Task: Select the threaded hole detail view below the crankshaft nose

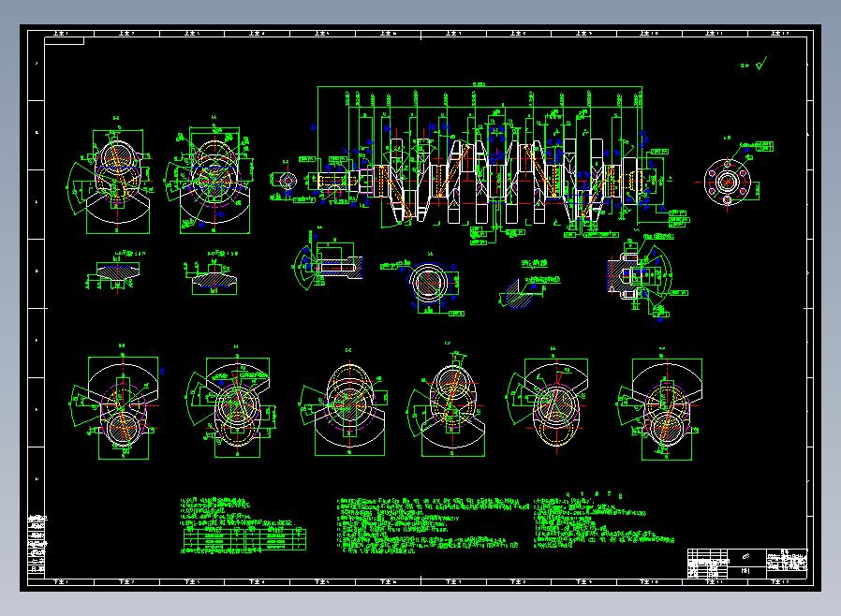Action: pyautogui.click(x=328, y=260)
